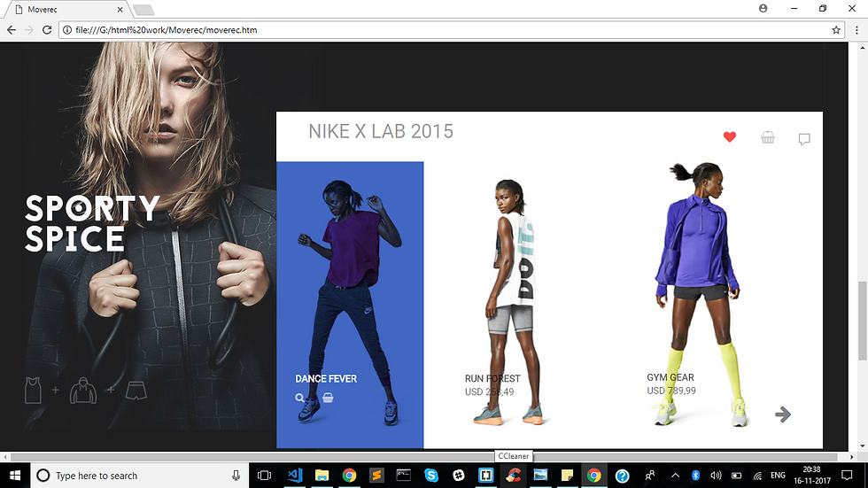
Task: Open the command prompt taskbar icon
Action: 404,476
